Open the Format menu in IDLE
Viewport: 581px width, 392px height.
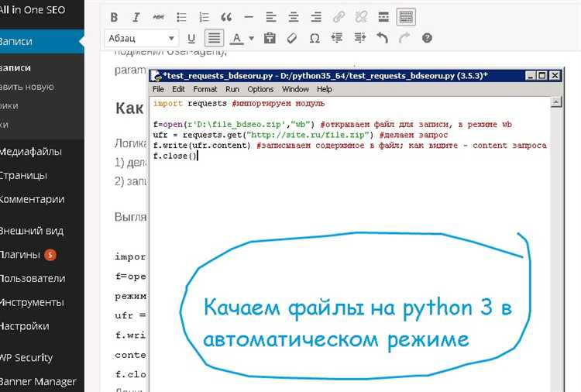[205, 89]
